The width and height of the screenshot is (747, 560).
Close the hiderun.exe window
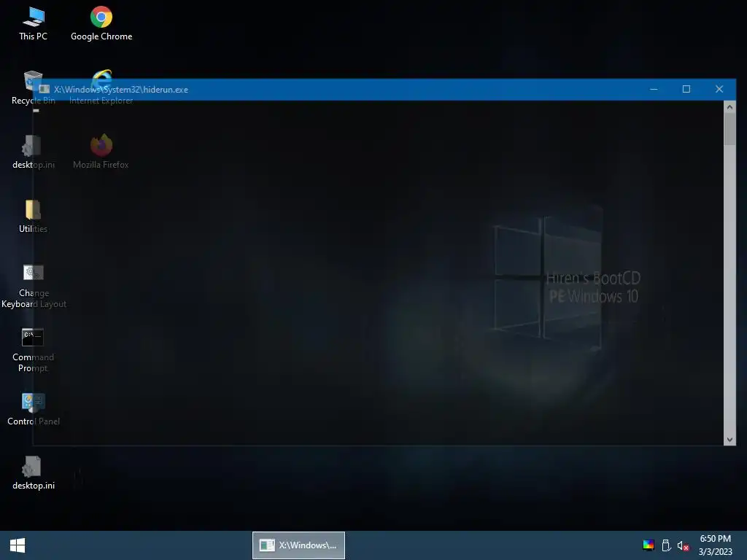point(719,89)
